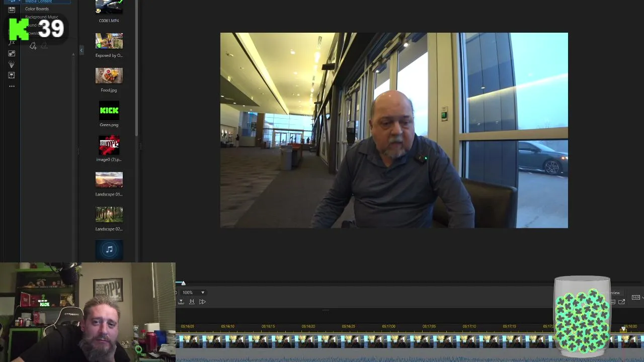Open the Effect Room fx icon
The height and width of the screenshot is (362, 644).
12,42
